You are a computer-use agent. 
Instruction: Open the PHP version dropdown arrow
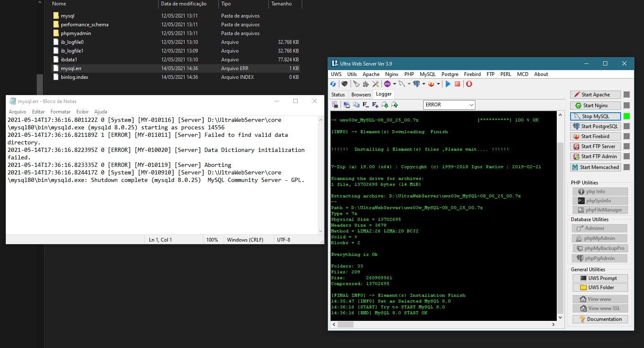[x=394, y=84]
